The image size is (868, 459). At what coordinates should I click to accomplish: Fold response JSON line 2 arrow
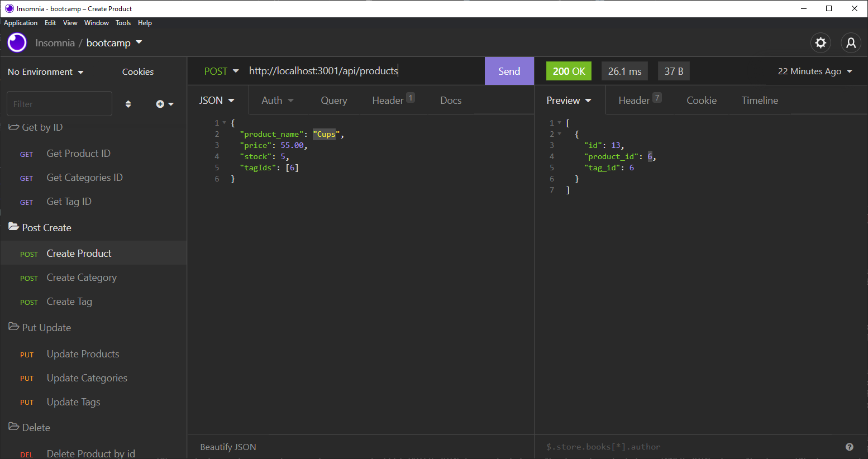pos(559,134)
